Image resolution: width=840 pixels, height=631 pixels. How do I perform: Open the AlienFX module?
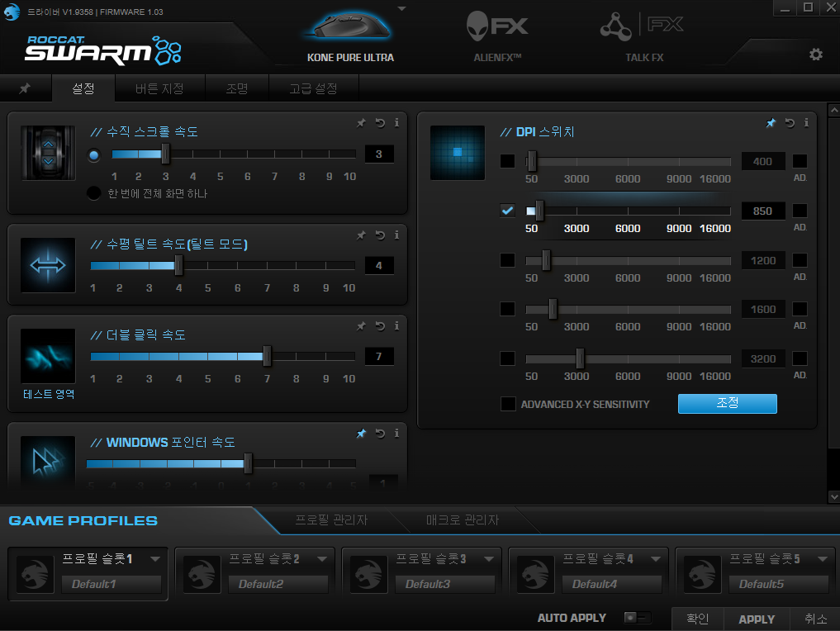497,36
